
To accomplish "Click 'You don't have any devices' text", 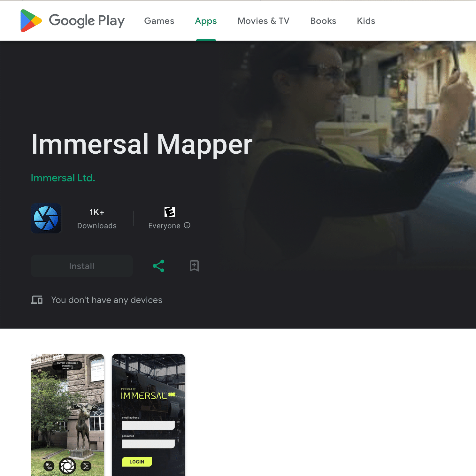I will pos(107,300).
